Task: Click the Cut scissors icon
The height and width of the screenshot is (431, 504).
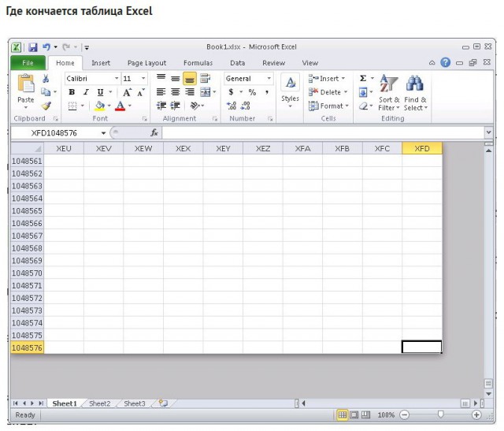Action: (46, 79)
